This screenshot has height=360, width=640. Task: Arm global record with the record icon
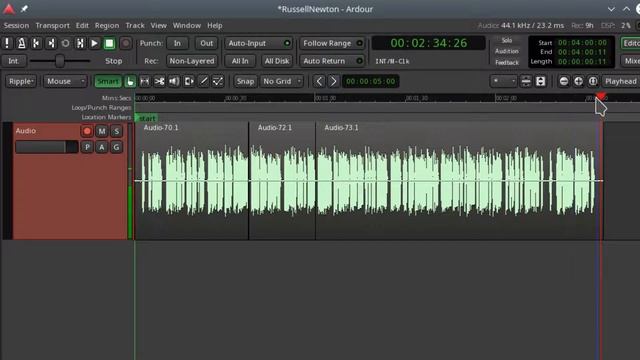coord(126,43)
